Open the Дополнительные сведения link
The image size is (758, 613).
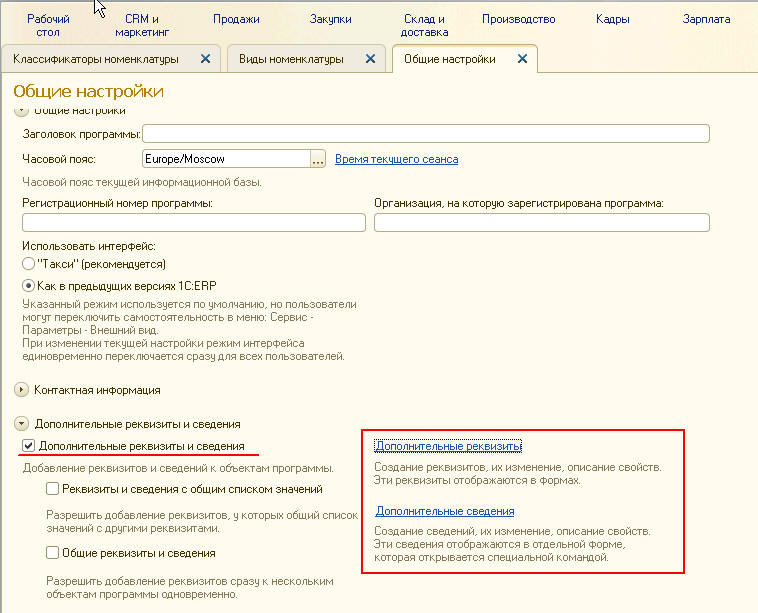point(445,511)
